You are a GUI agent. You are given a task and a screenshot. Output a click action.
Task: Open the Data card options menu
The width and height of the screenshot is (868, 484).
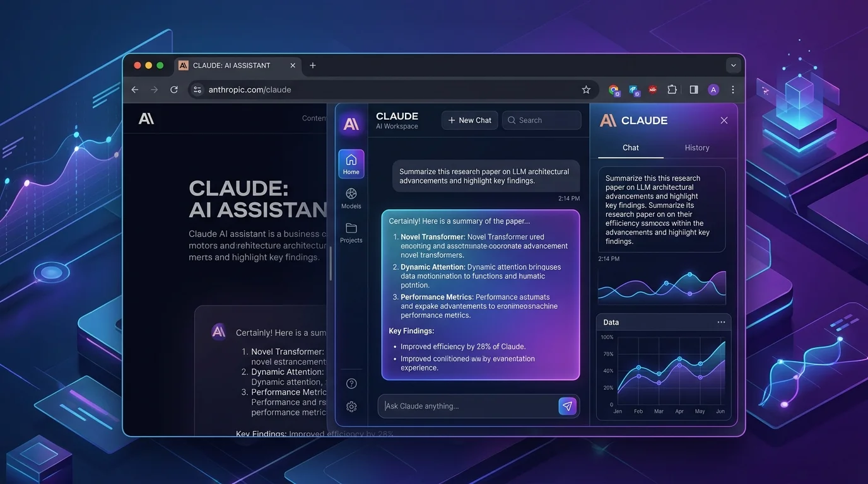click(721, 322)
